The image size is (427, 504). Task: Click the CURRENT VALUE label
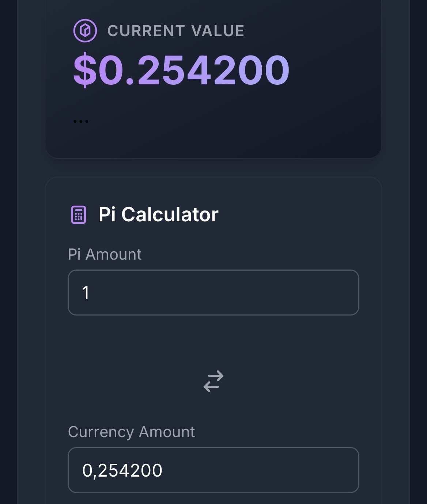click(176, 31)
